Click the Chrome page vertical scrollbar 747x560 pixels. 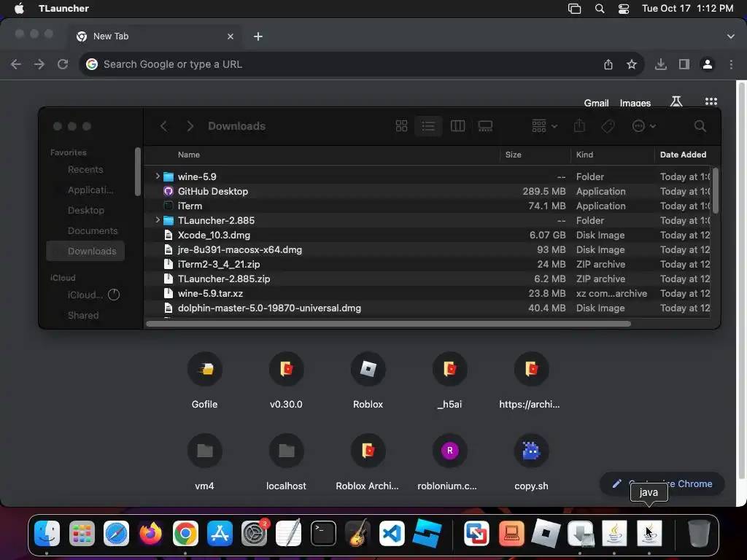[741, 280]
